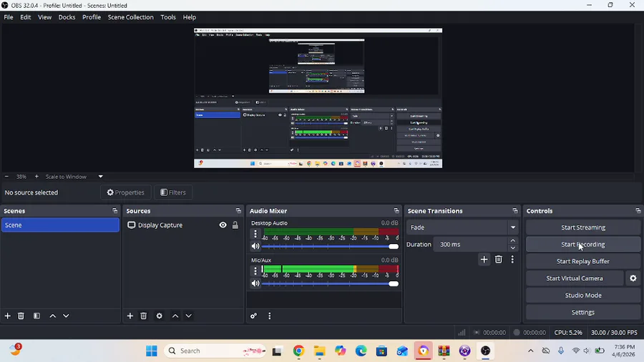Add a scene transition with plus icon
The height and width of the screenshot is (362, 644).
point(484,260)
